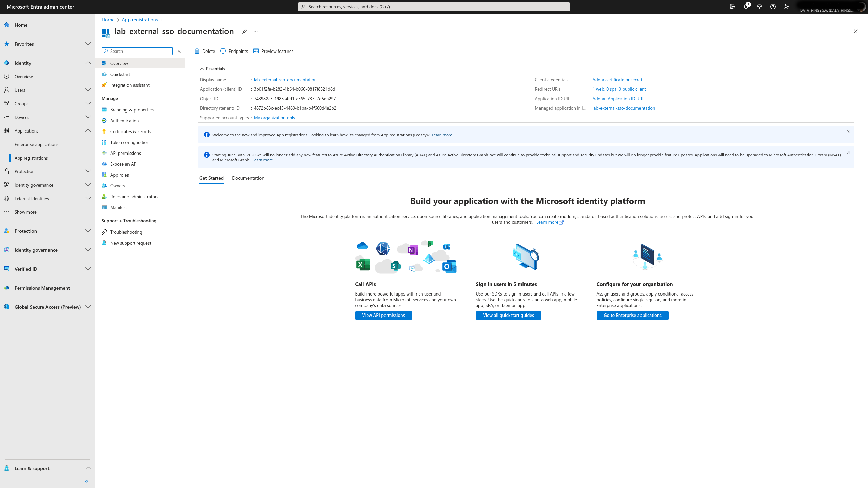Viewport: 868px width, 488px height.
Task: Collapse the Learn & support section
Action: [88, 468]
